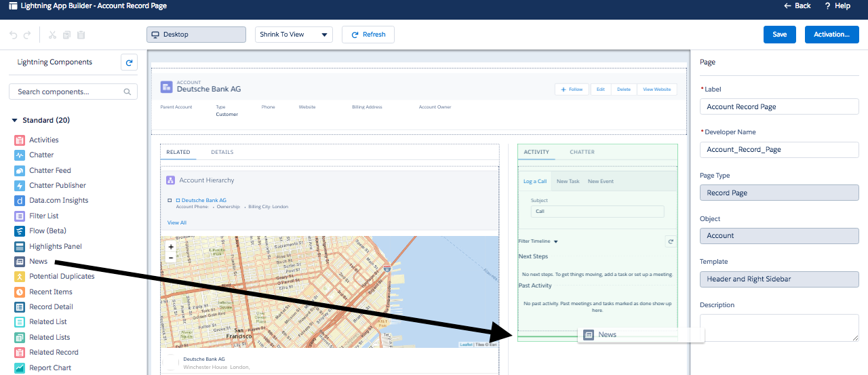The height and width of the screenshot is (375, 868).
Task: Open the Shrink To View dropdown
Action: pyautogui.click(x=294, y=35)
